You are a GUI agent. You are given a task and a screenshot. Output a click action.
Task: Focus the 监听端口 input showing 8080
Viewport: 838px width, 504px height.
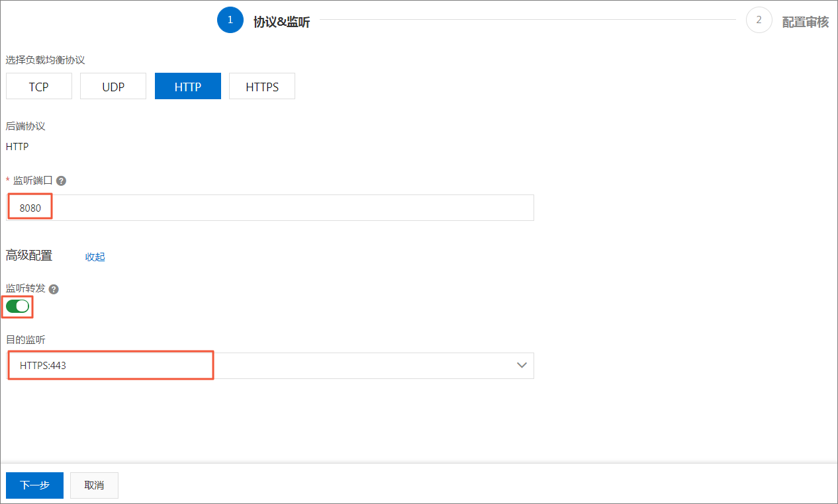[270, 208]
